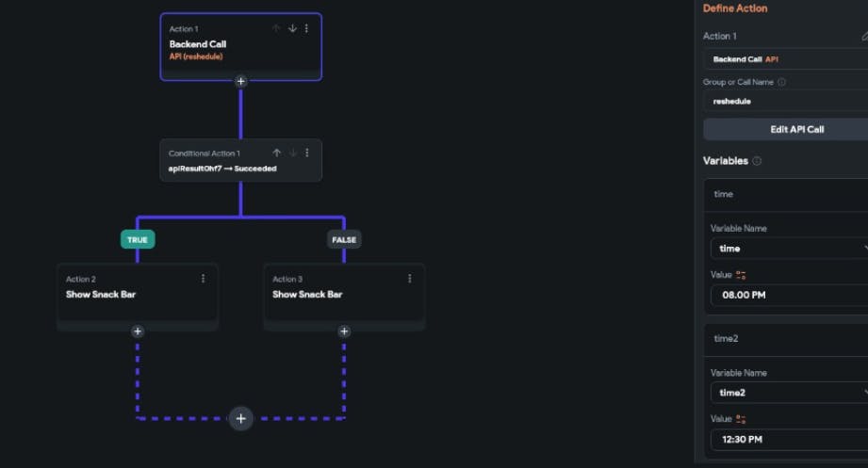Move Conditional Action 1 up with arrow

[x=277, y=153]
